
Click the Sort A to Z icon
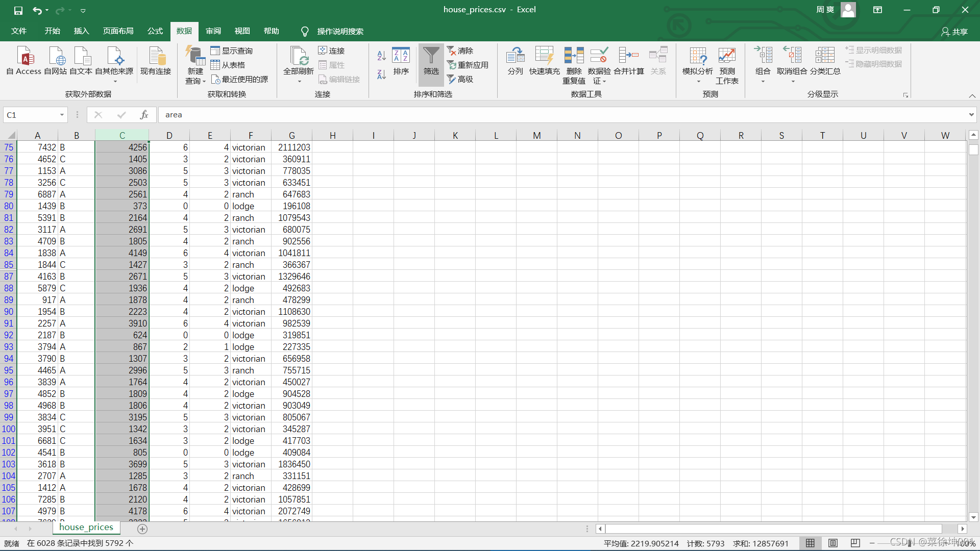(381, 56)
